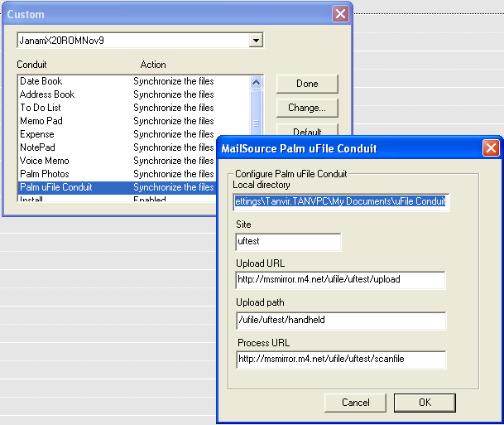Image resolution: width=504 pixels, height=425 pixels.
Task: Select Palm Photos conduit row
Action: tap(74, 174)
